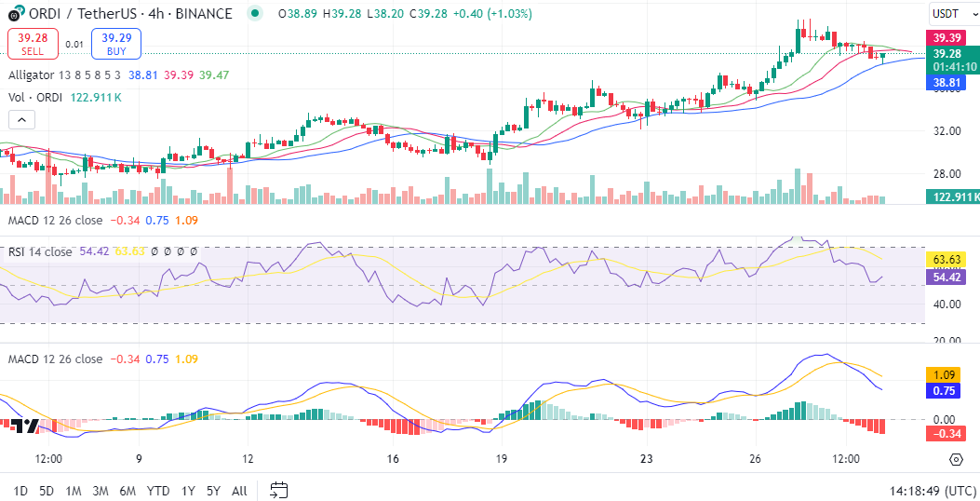Click the Vol · ORDI indicator label
This screenshot has width=980, height=501.
(x=37, y=98)
